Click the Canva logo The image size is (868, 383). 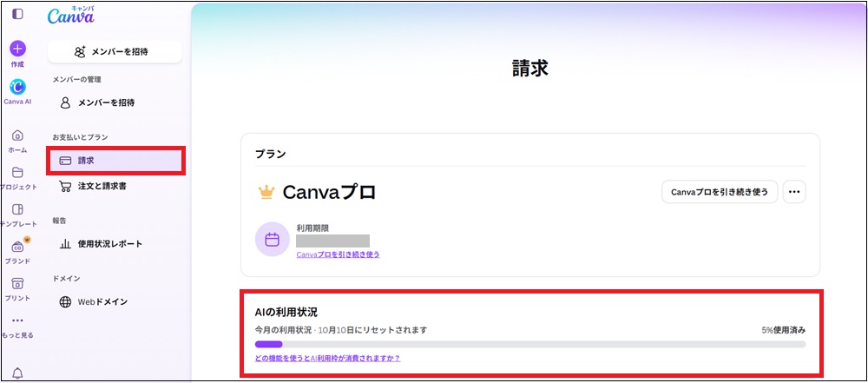(x=71, y=16)
